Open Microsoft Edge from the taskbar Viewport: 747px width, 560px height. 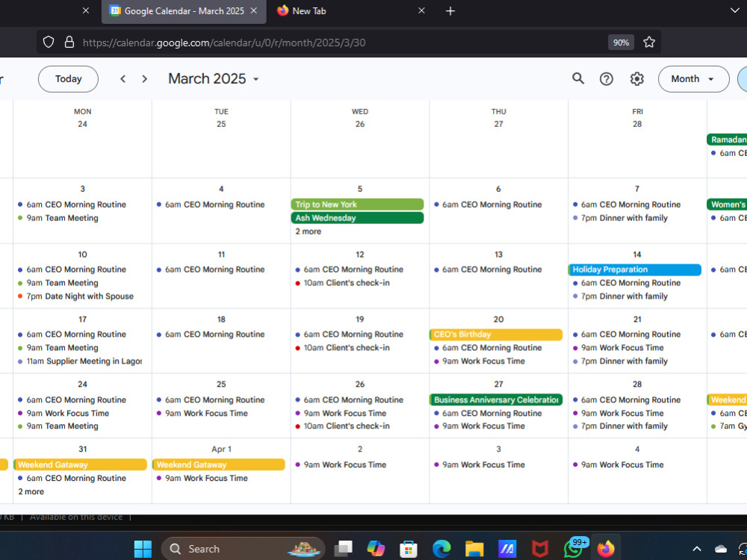click(441, 549)
